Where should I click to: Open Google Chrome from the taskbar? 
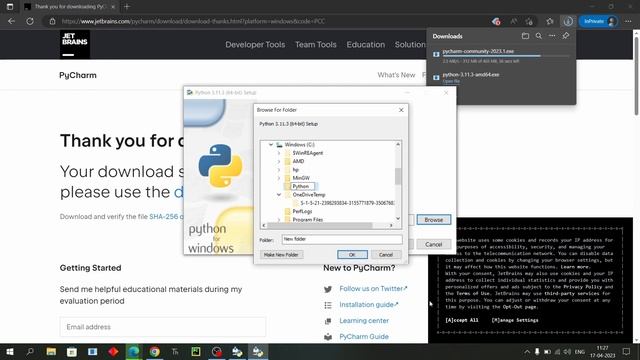click(155, 351)
